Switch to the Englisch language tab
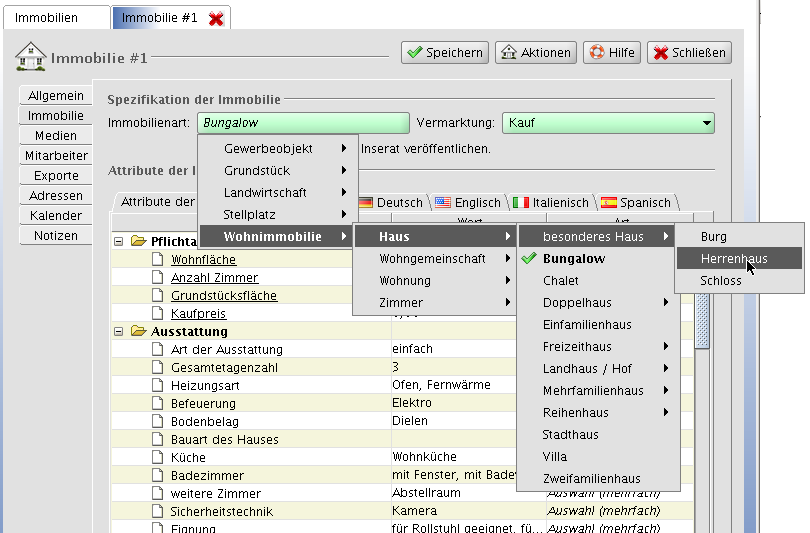This screenshot has width=810, height=533. pyautogui.click(x=468, y=202)
